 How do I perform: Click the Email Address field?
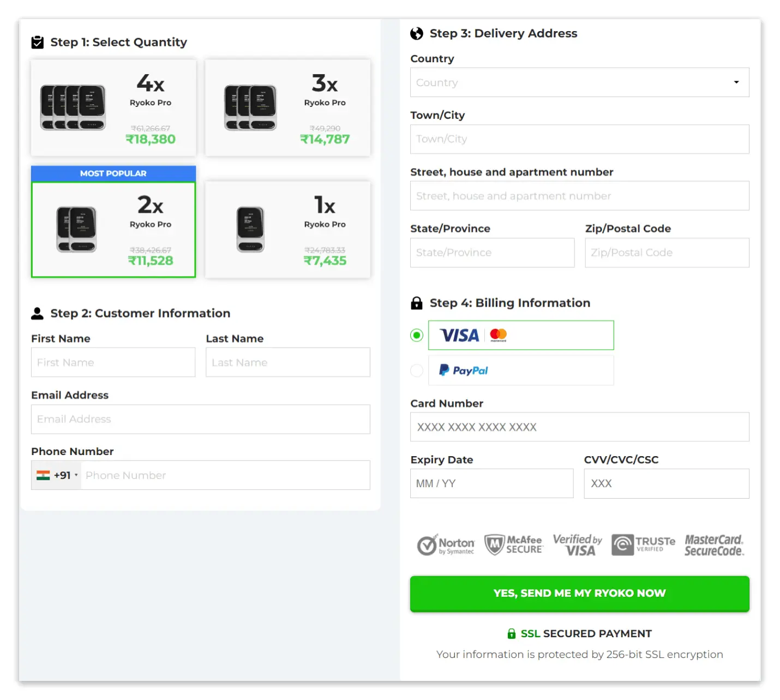[201, 419]
